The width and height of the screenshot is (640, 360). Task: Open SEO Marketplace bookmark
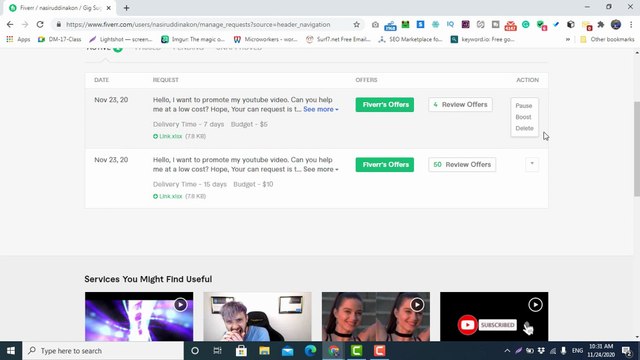[x=410, y=39]
